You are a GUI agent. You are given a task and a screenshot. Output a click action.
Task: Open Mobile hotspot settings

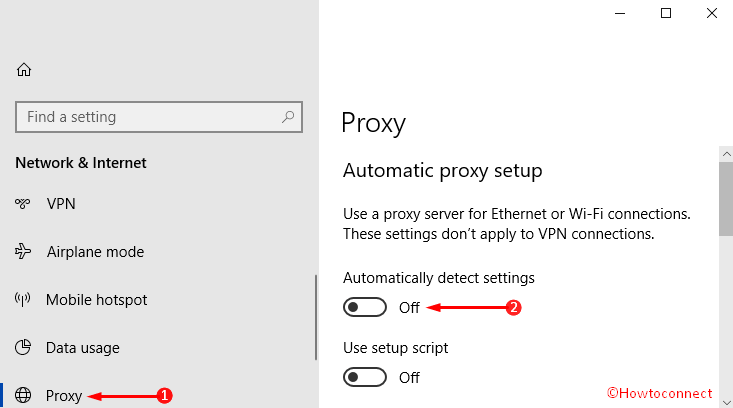point(96,300)
